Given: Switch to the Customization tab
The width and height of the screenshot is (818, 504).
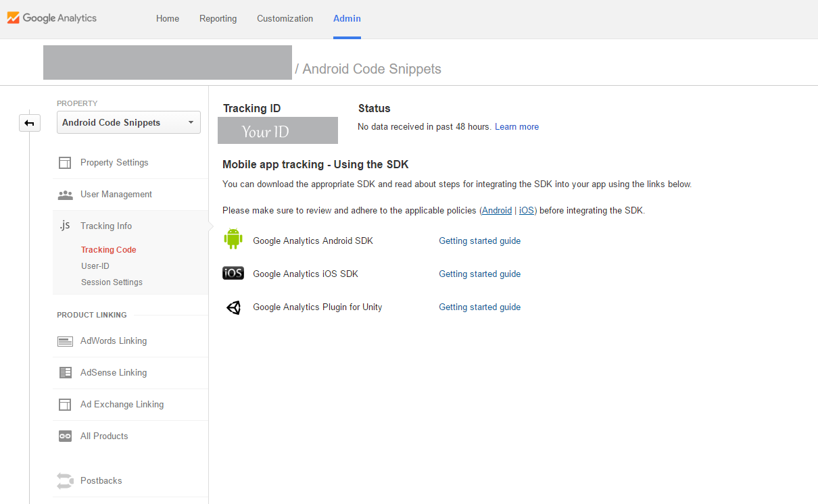Looking at the screenshot, I should 285,19.
